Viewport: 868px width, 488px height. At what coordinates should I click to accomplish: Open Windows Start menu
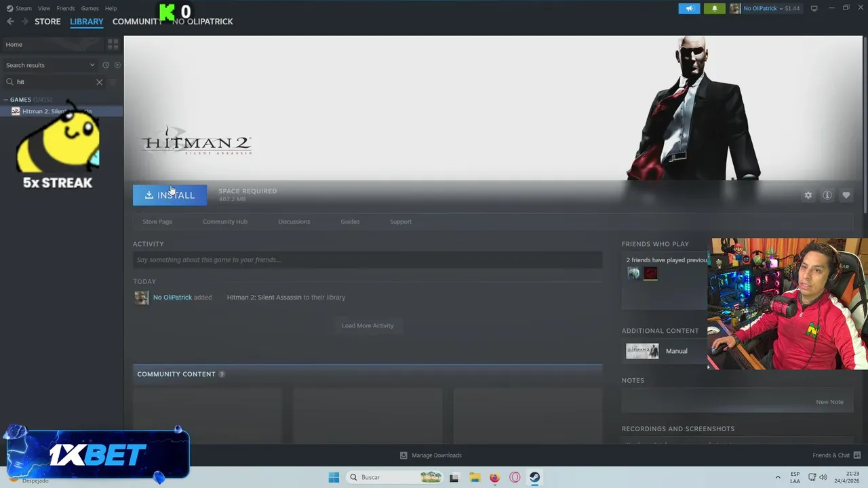click(334, 477)
